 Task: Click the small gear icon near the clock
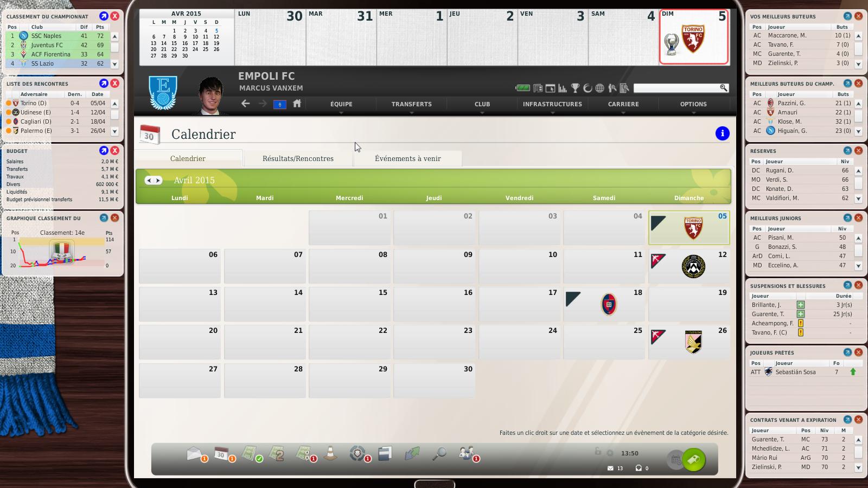(610, 453)
